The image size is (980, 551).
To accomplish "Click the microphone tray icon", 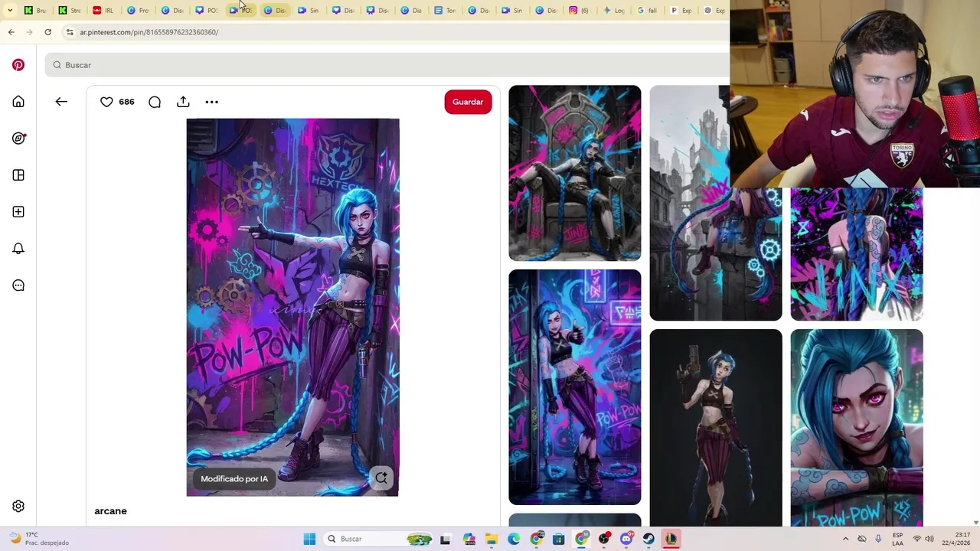I will coord(878,539).
